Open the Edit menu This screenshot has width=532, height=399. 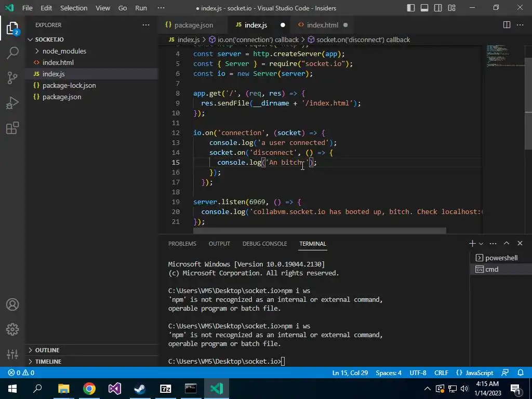[46, 8]
